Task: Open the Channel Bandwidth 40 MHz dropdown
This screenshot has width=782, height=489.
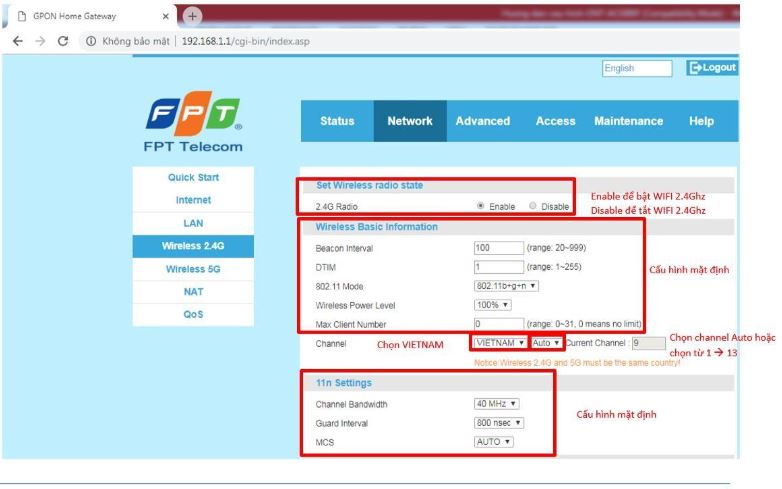Action: [497, 404]
